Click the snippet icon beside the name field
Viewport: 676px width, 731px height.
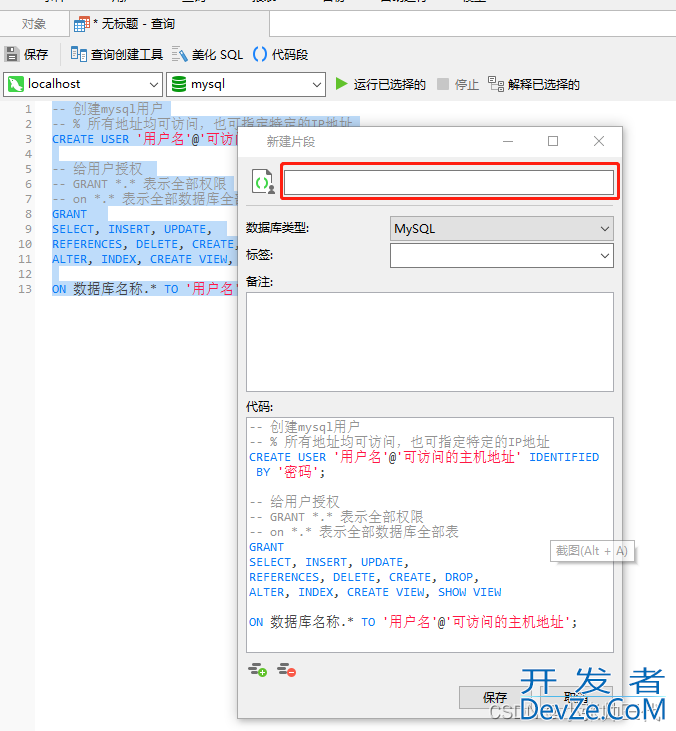click(263, 182)
